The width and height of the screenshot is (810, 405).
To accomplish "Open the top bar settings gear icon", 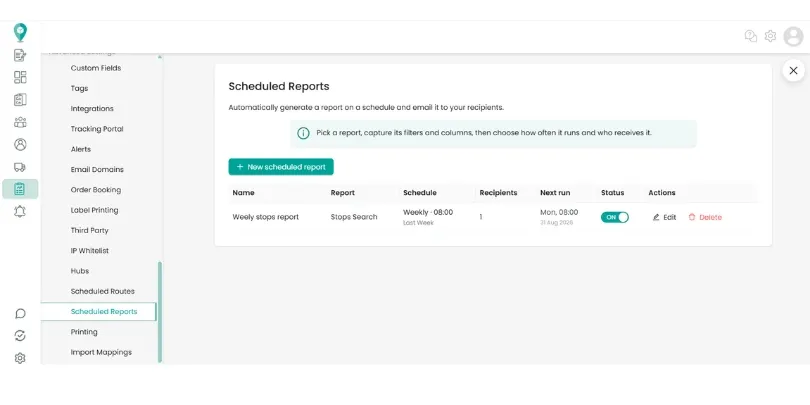I will pyautogui.click(x=770, y=36).
